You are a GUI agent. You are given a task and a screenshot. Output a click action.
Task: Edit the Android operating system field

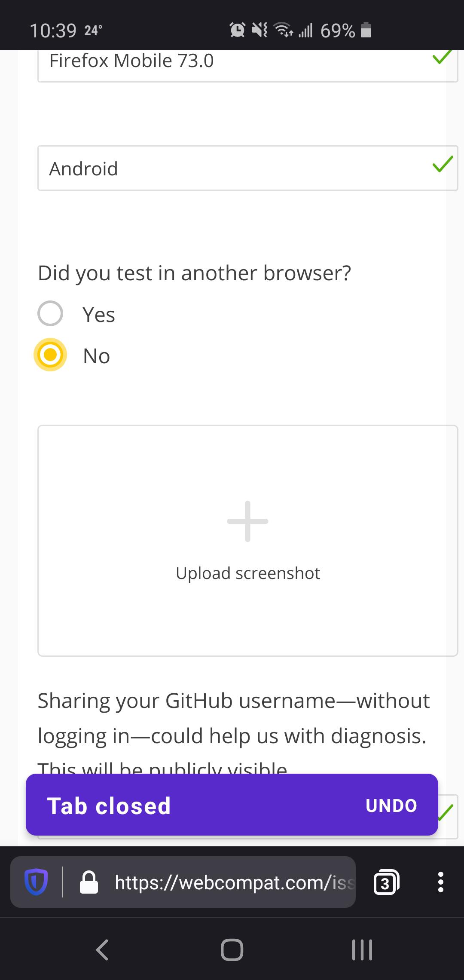172,168
